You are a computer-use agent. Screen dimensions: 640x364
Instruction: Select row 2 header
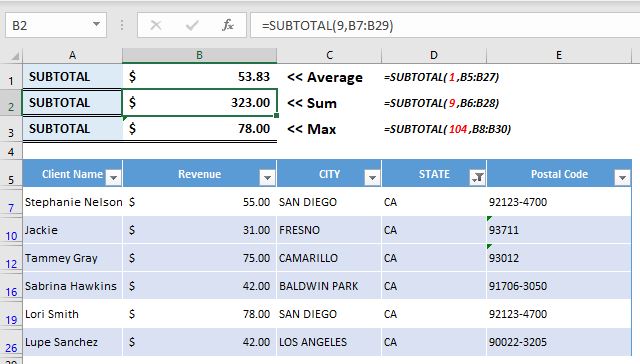(11, 103)
